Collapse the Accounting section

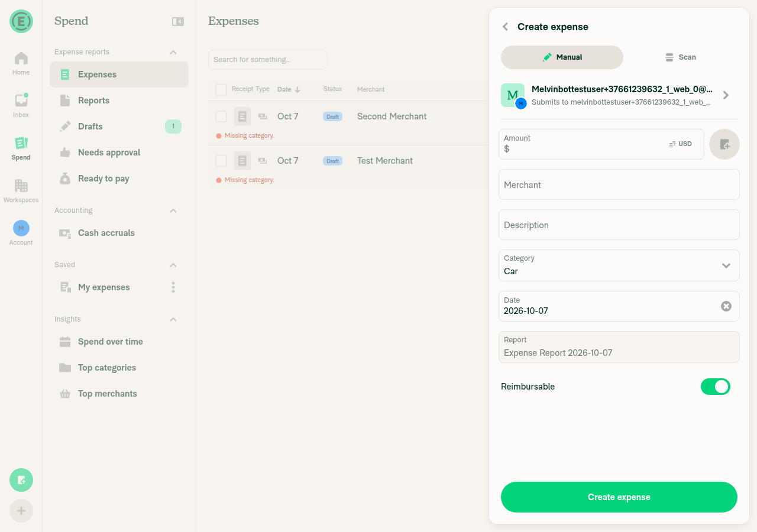tap(173, 210)
